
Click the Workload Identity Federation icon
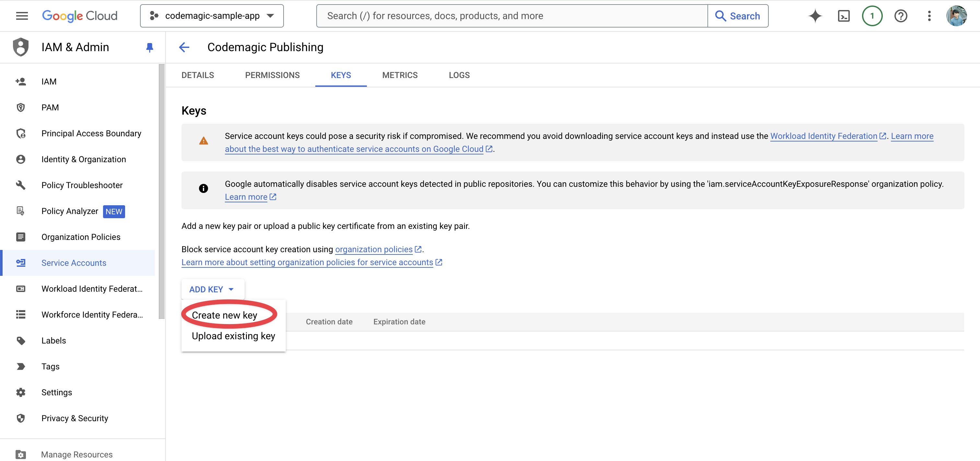21,288
